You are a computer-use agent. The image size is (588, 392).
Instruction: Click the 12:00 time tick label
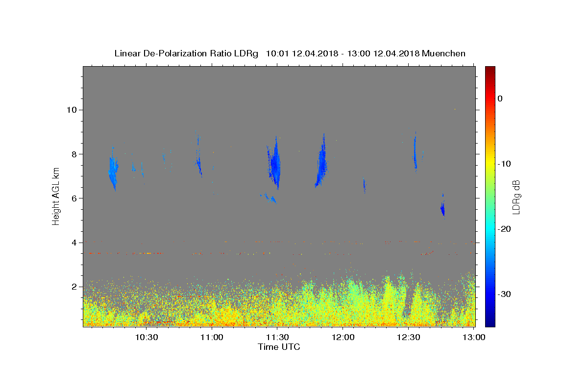click(x=343, y=337)
